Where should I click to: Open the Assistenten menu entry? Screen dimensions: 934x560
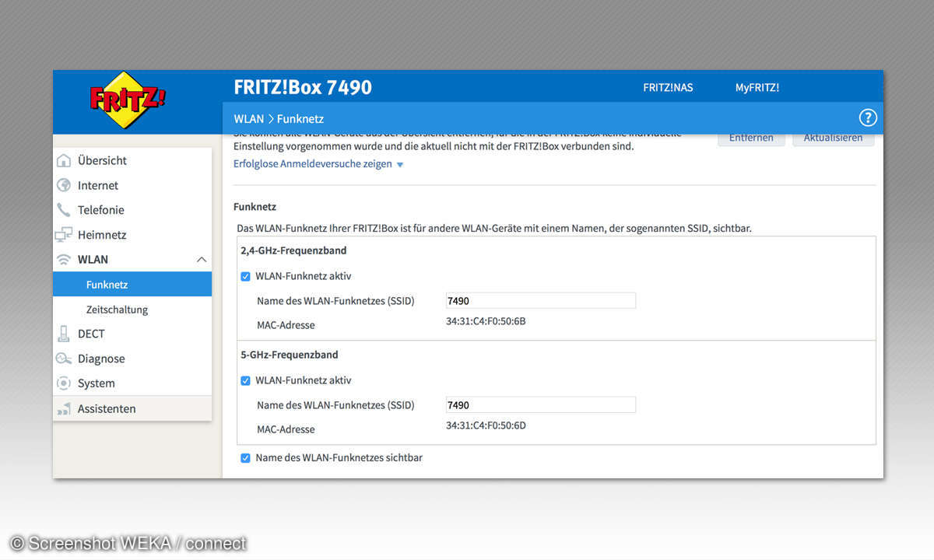point(132,408)
